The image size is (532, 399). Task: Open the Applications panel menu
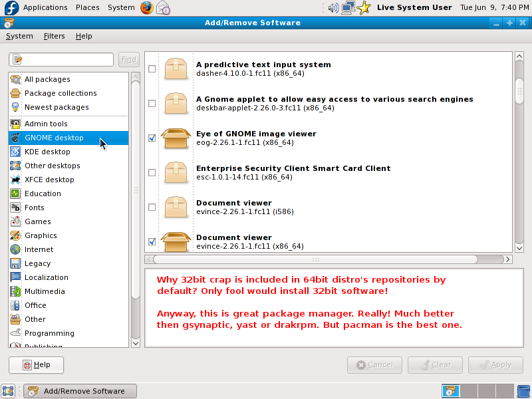tap(45, 7)
